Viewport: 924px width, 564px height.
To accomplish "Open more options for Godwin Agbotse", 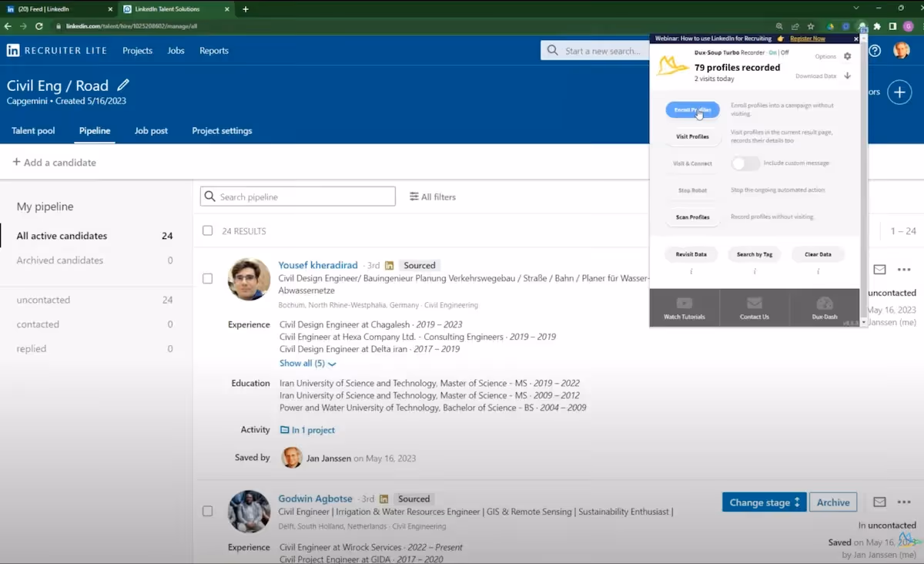I will pyautogui.click(x=904, y=502).
